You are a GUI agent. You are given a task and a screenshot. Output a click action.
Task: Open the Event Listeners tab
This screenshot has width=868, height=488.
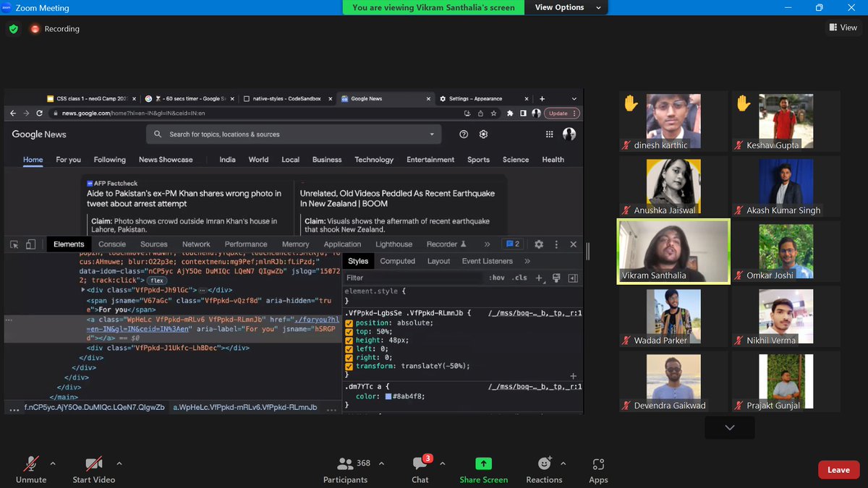pyautogui.click(x=488, y=261)
